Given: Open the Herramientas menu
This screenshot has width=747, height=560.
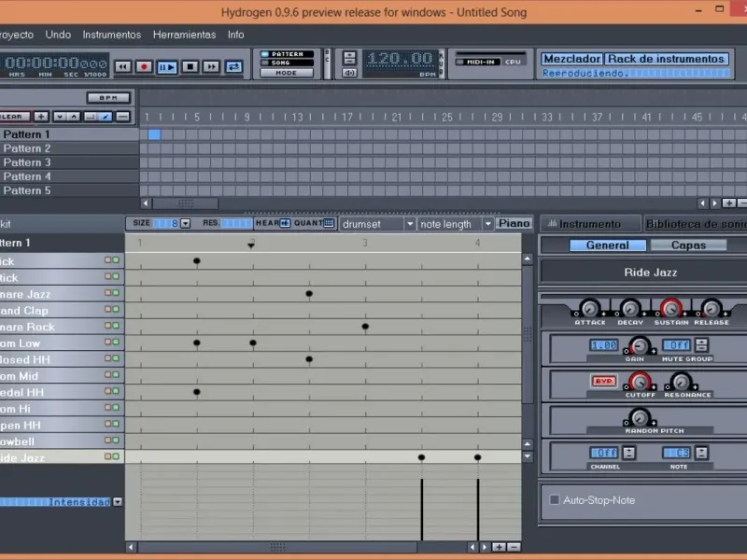Looking at the screenshot, I should [x=184, y=35].
